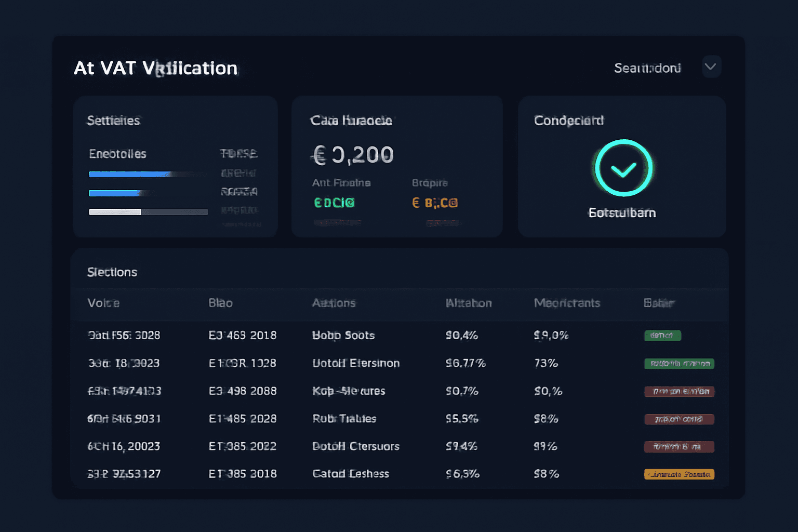
Task: Click the Slections section heading
Action: pos(112,272)
